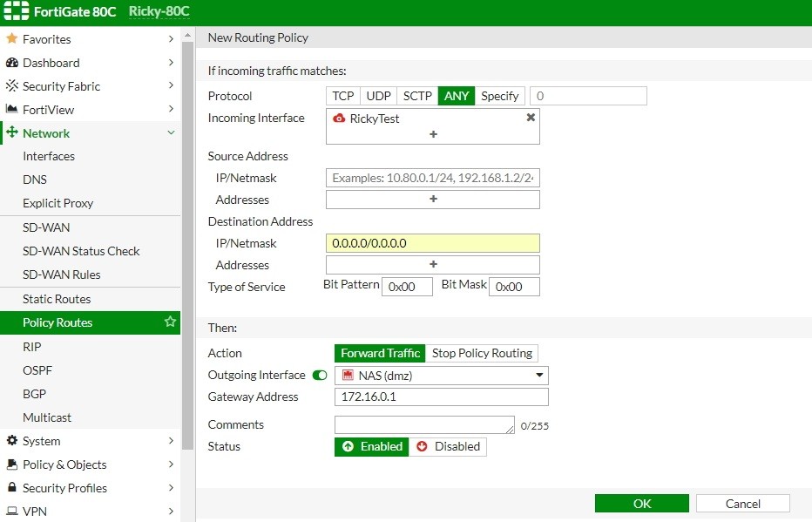Image resolution: width=812 pixels, height=522 pixels.
Task: Expand the Favorites menu chevron
Action: click(x=171, y=39)
